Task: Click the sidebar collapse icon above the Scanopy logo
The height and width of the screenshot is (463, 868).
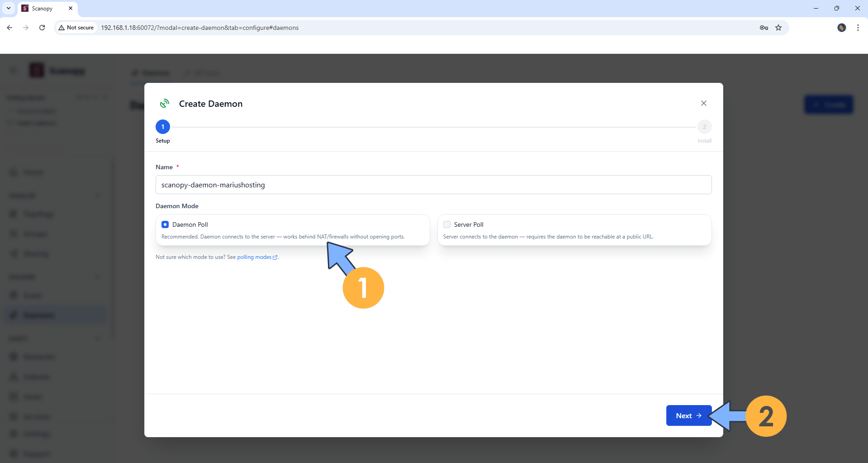Action: pos(12,70)
